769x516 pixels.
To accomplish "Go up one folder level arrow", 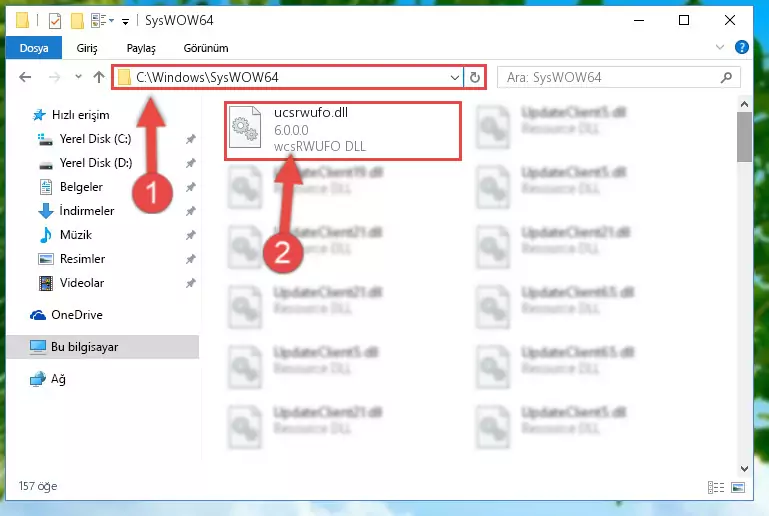I will [99, 77].
